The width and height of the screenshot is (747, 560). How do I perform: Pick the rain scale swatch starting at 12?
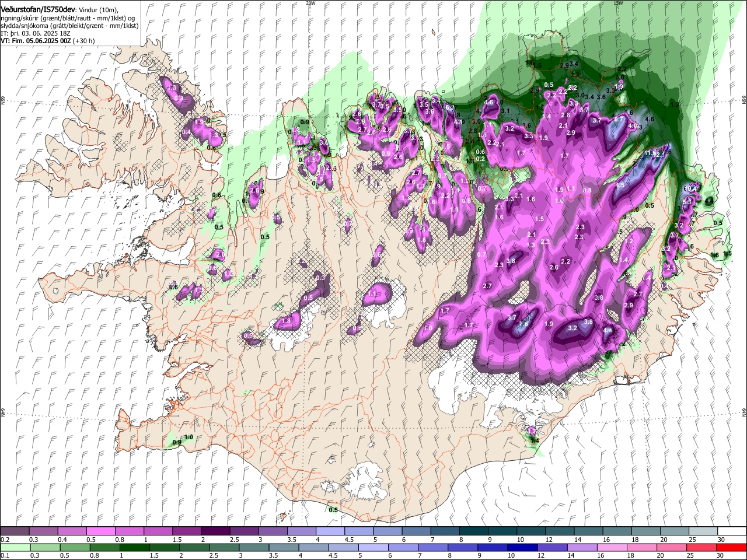(551, 547)
